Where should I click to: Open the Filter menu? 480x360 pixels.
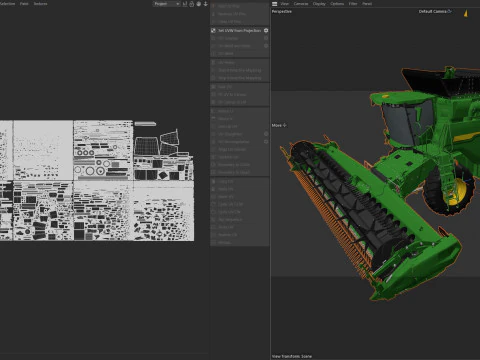[x=353, y=4]
